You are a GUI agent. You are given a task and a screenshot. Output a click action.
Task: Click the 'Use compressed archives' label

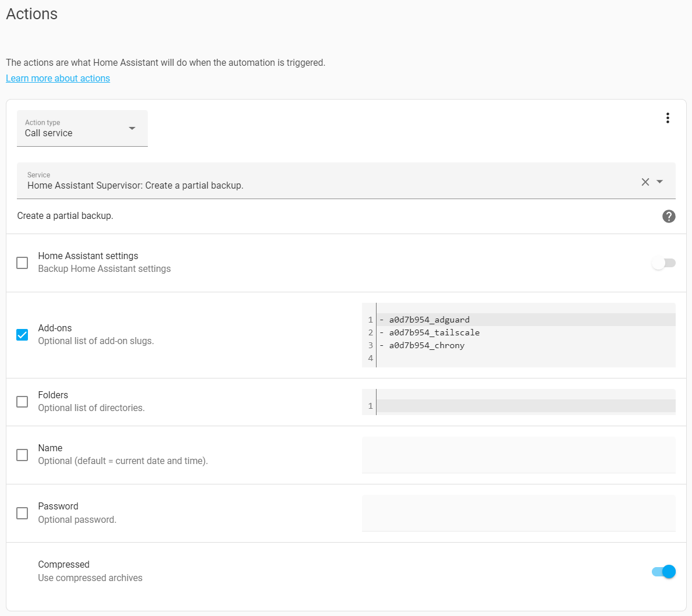point(90,578)
